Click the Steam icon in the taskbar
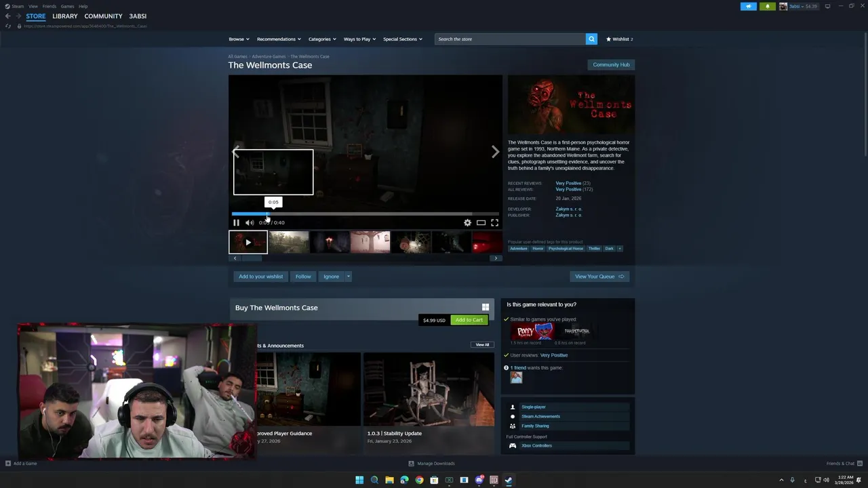This screenshot has width=868, height=488. [509, 480]
